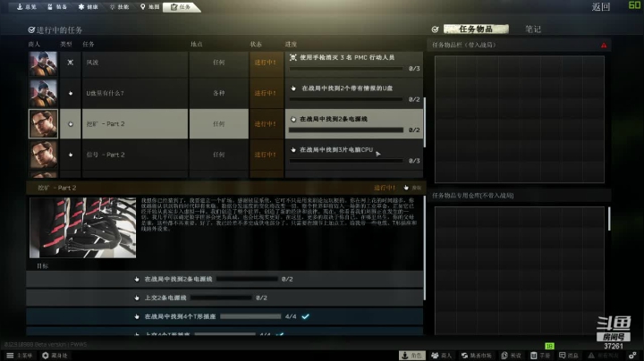The height and width of the screenshot is (361, 644).
Task: Click the 电脑CPU progress bar 0/3
Action: click(346, 161)
